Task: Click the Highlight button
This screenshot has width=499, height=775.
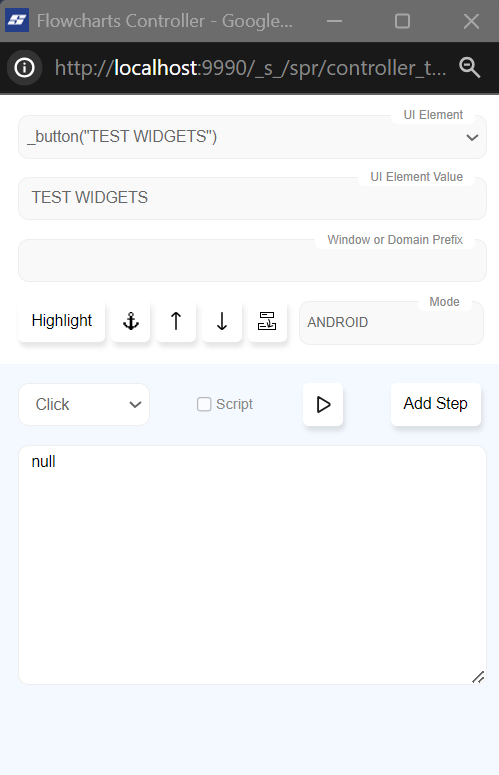Action: coord(62,321)
